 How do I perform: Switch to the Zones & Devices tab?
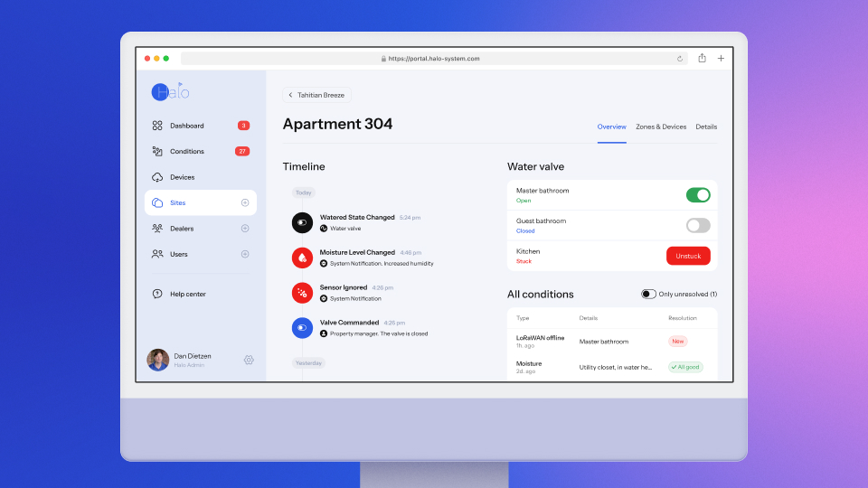[x=661, y=127]
